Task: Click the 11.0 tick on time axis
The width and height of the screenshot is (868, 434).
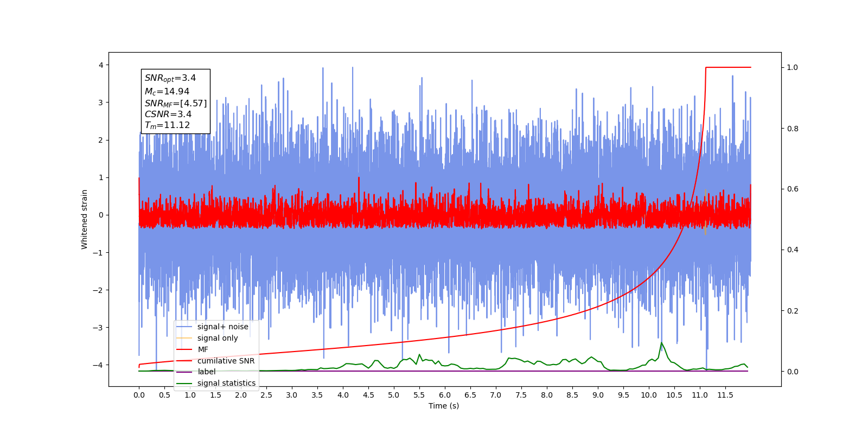Action: [700, 395]
